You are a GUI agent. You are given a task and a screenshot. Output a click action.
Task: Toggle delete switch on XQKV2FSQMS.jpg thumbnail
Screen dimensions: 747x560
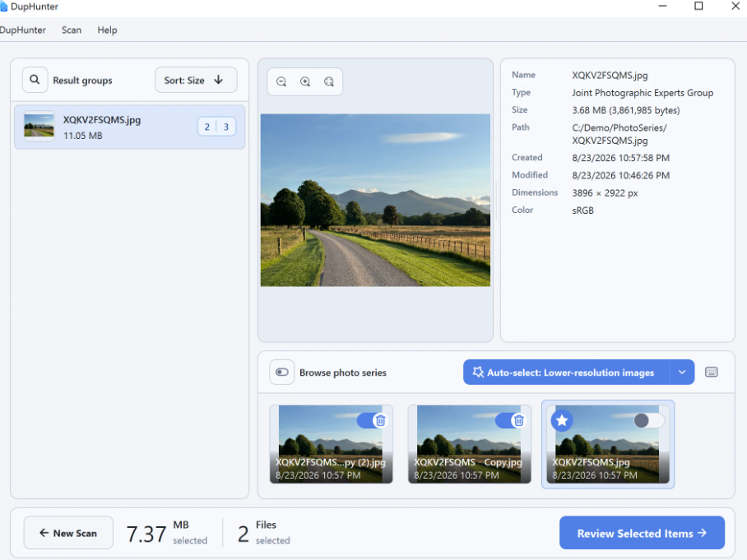coord(649,420)
